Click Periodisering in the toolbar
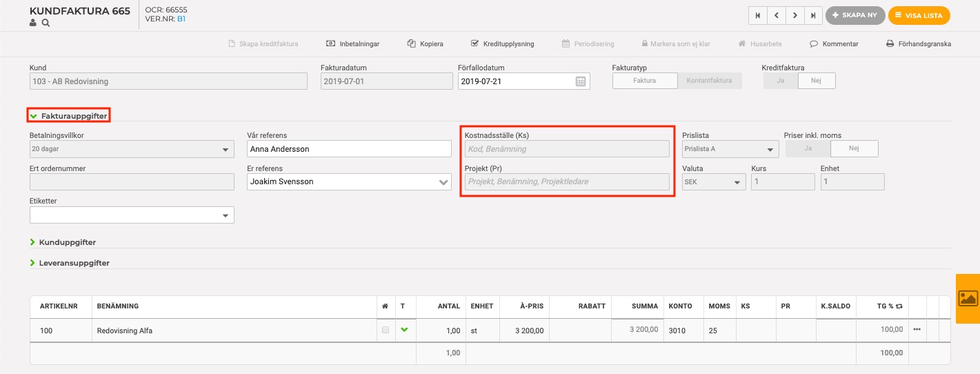Viewport: 980px width, 374px height. coord(588,43)
